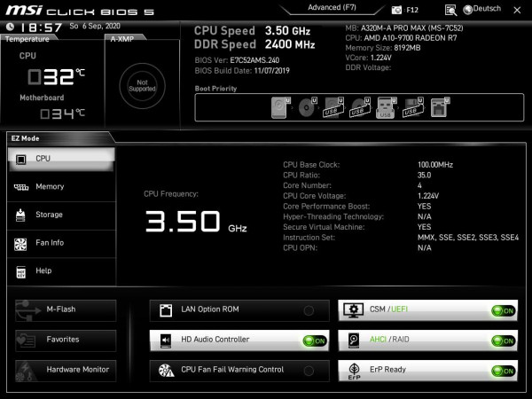Image resolution: width=532 pixels, height=399 pixels.
Task: Click the EZ Mode header label
Action: pyautogui.click(x=25, y=138)
